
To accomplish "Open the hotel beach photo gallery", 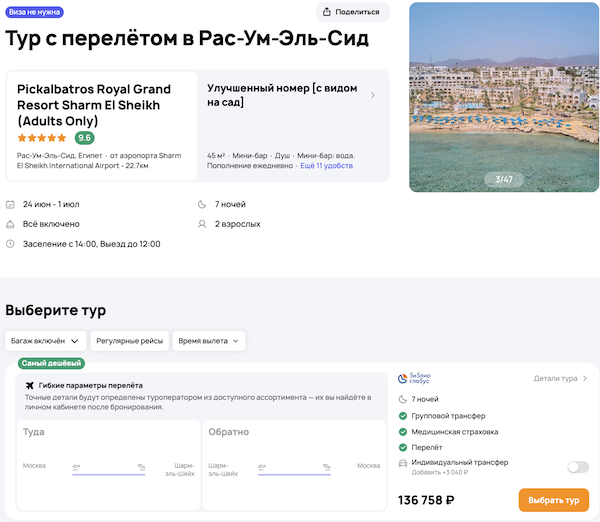I will pyautogui.click(x=504, y=97).
